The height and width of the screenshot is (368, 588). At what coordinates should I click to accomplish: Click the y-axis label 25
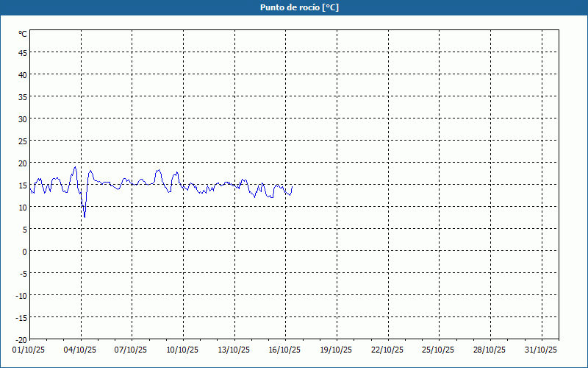[23, 141]
